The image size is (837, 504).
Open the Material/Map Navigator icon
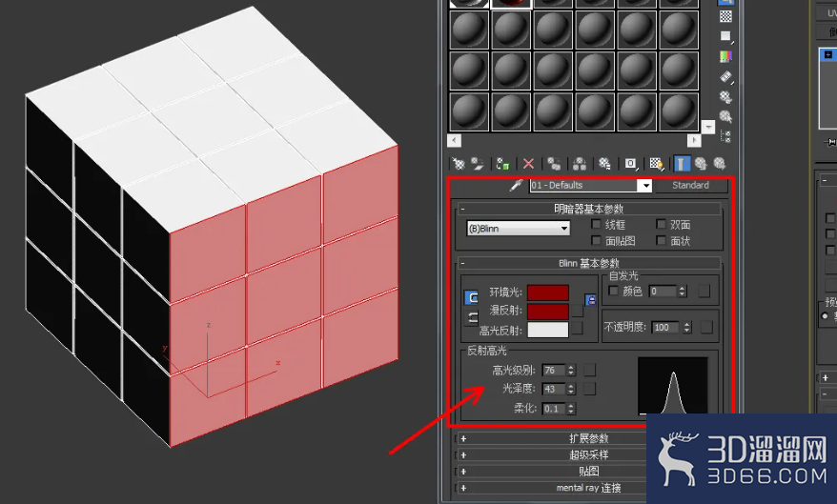click(x=725, y=136)
